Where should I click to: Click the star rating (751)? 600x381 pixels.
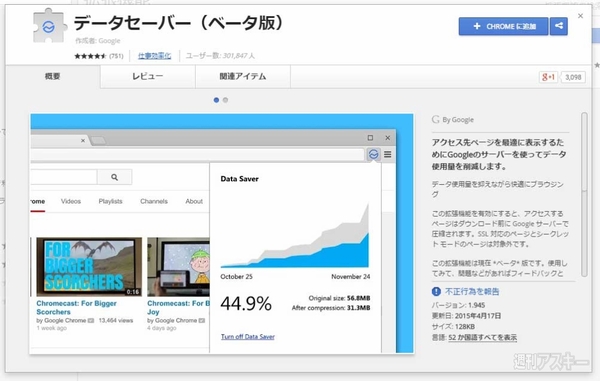click(x=99, y=56)
